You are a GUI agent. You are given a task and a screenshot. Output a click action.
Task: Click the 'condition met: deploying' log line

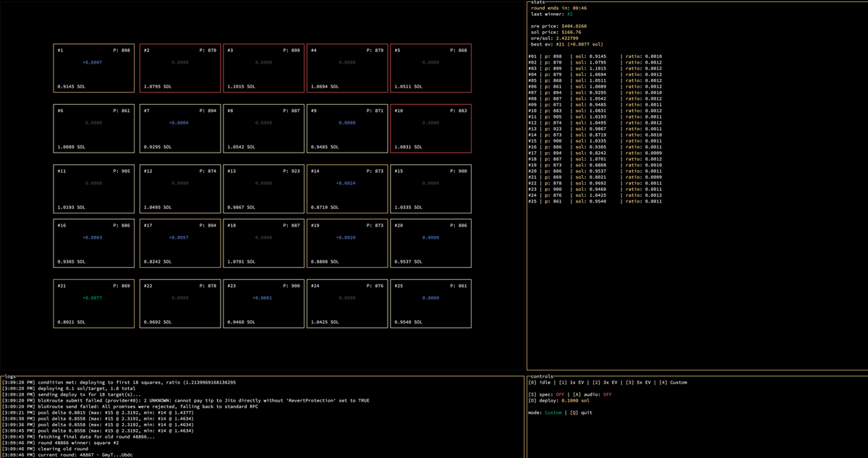click(119, 382)
